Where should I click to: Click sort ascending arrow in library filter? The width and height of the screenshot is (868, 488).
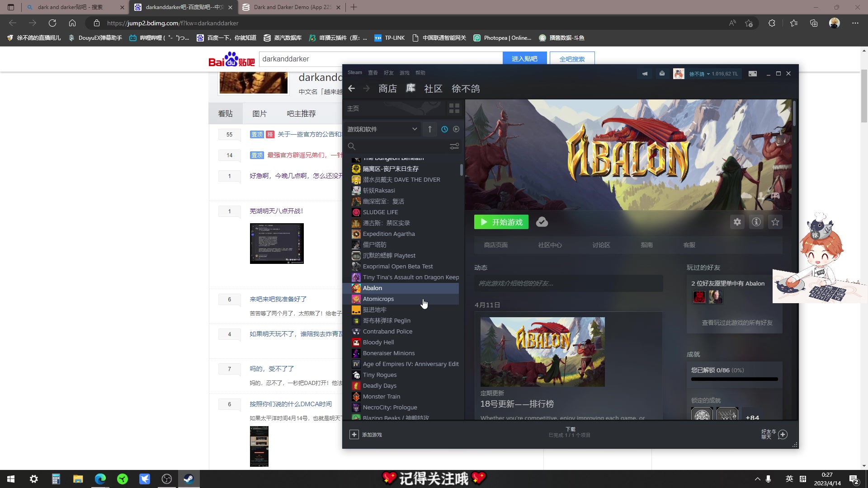coord(429,129)
